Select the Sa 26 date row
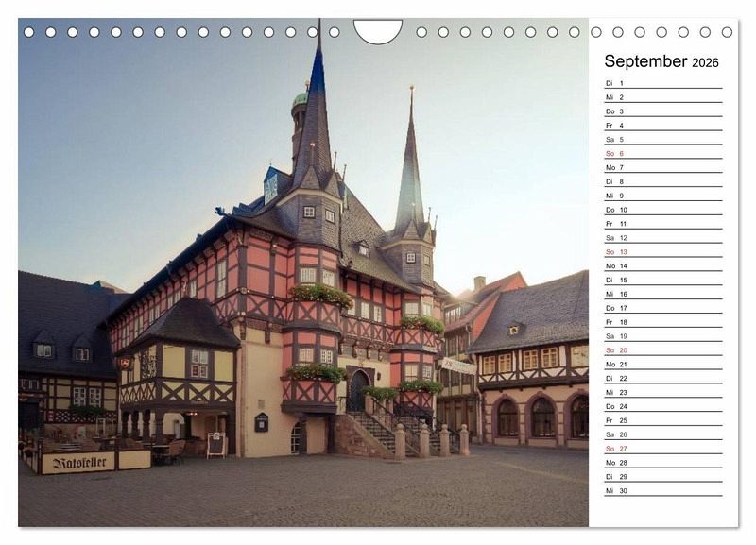Image resolution: width=756 pixels, height=545 pixels. click(x=662, y=434)
